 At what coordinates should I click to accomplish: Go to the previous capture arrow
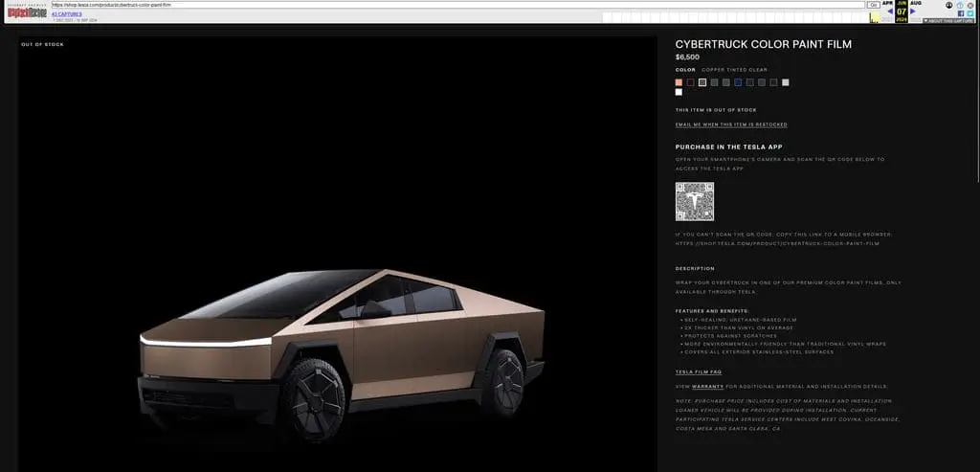tap(890, 11)
